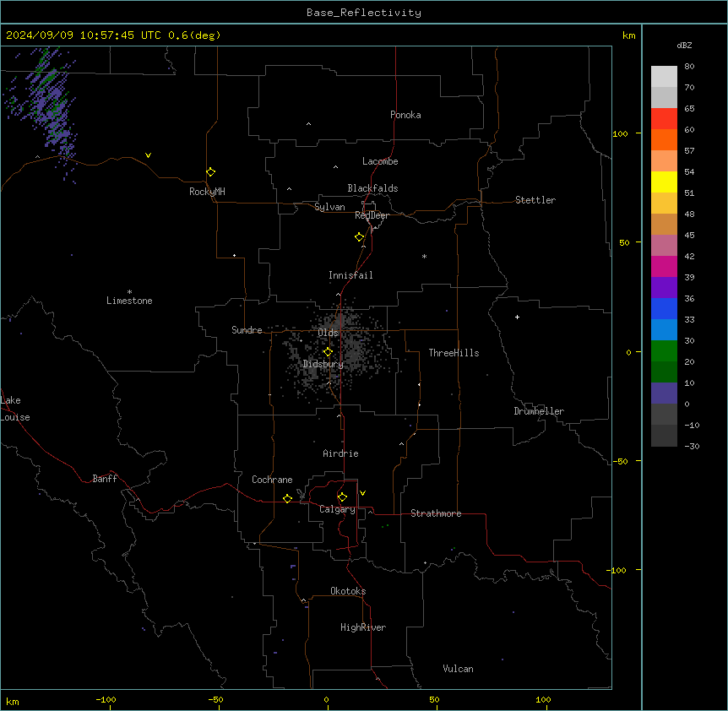Click the Base_Reflectivity title
The image size is (728, 711).
coord(364,13)
